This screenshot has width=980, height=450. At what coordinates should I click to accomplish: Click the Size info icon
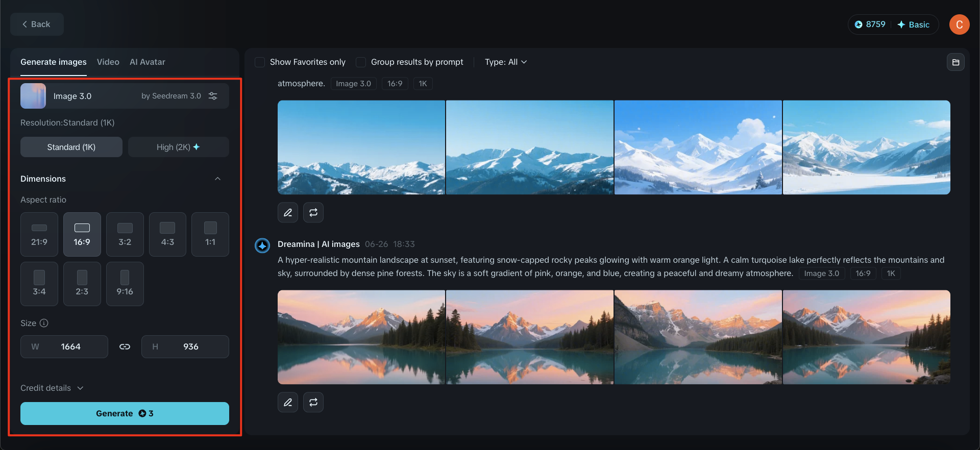(x=44, y=323)
